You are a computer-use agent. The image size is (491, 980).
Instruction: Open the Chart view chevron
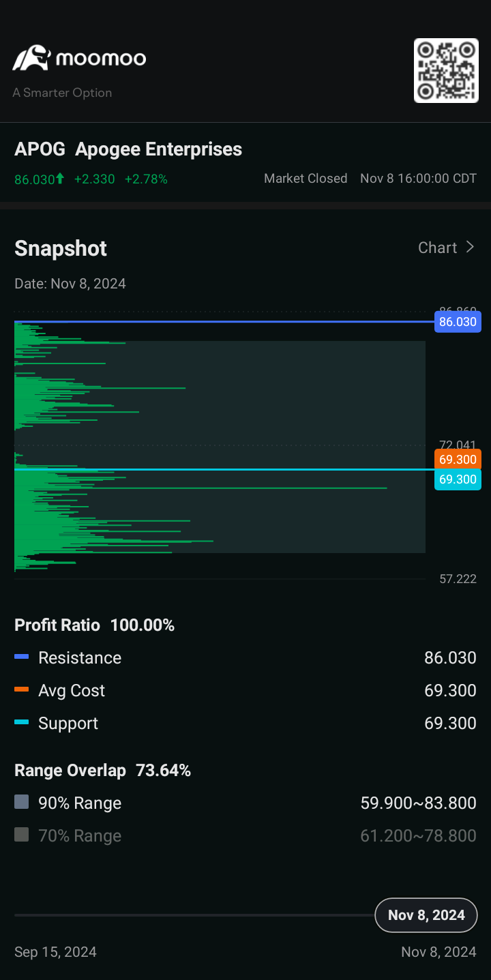(x=469, y=247)
